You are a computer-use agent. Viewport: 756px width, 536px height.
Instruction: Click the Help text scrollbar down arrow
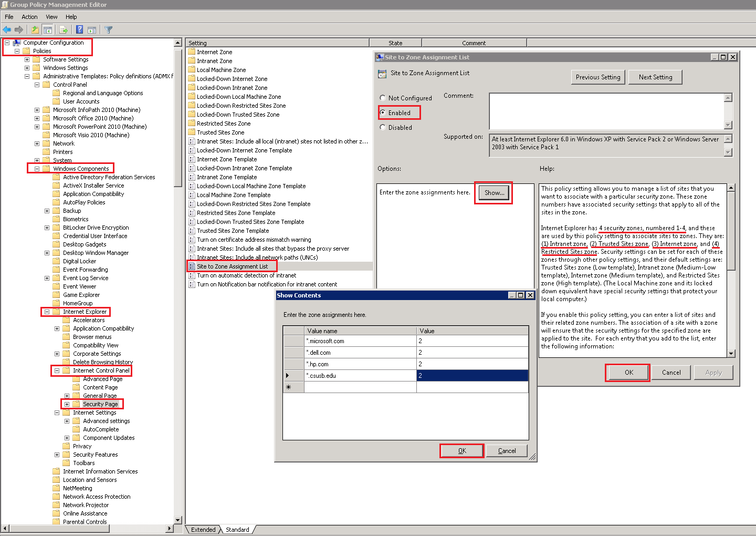731,354
